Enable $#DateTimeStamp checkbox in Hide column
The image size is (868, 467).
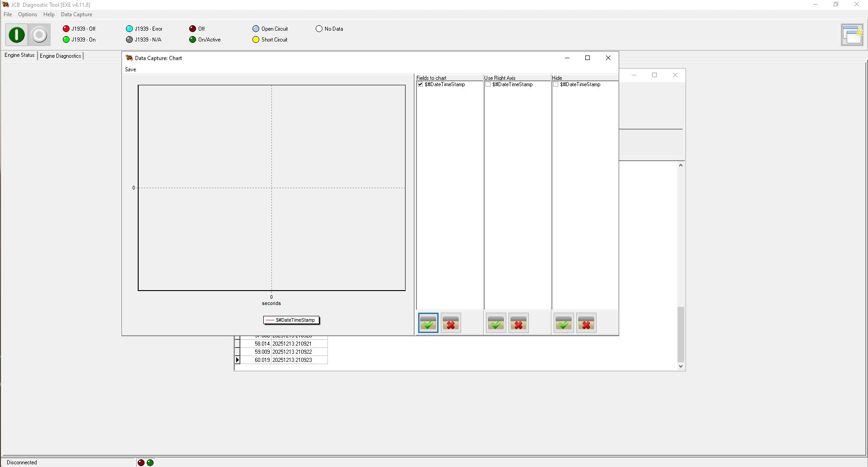click(555, 84)
